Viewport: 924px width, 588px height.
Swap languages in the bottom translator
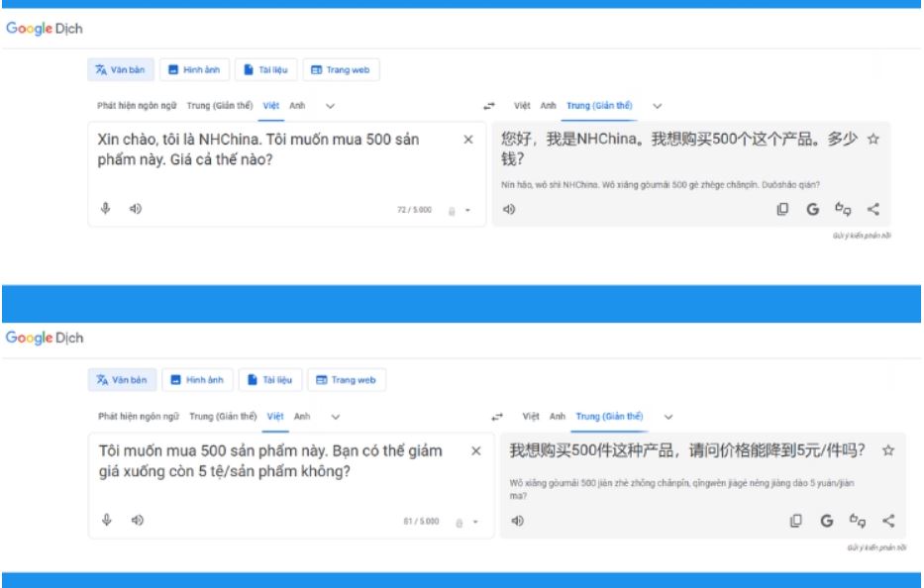click(x=499, y=417)
